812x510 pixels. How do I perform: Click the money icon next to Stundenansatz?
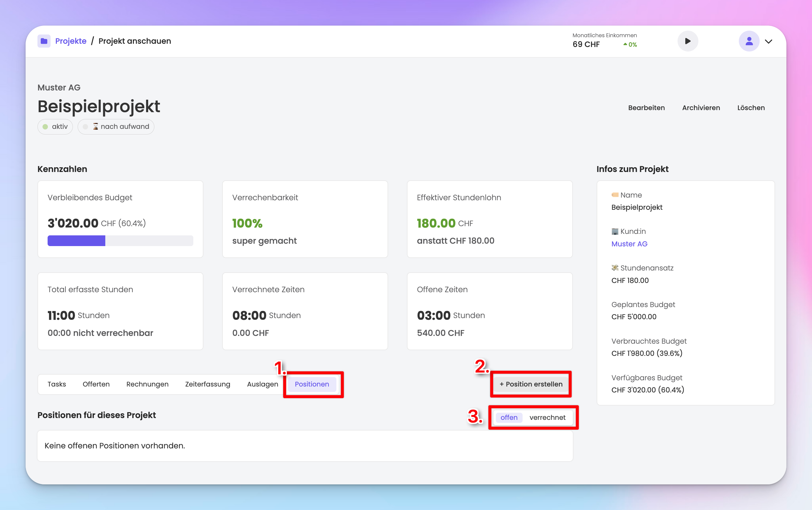click(615, 268)
